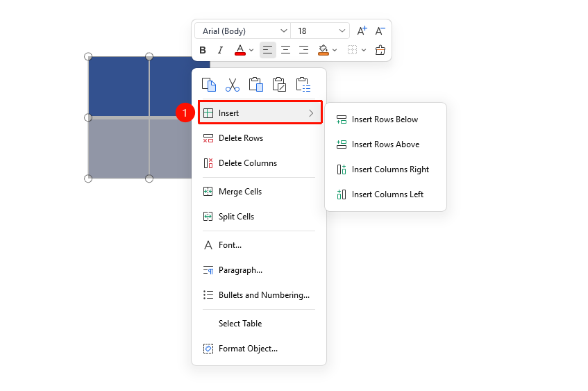Click the Insert Columns Left icon
588x391 pixels.
(x=342, y=194)
